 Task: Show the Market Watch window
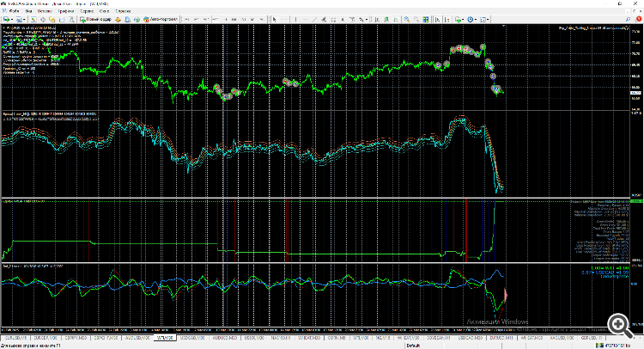[33, 19]
